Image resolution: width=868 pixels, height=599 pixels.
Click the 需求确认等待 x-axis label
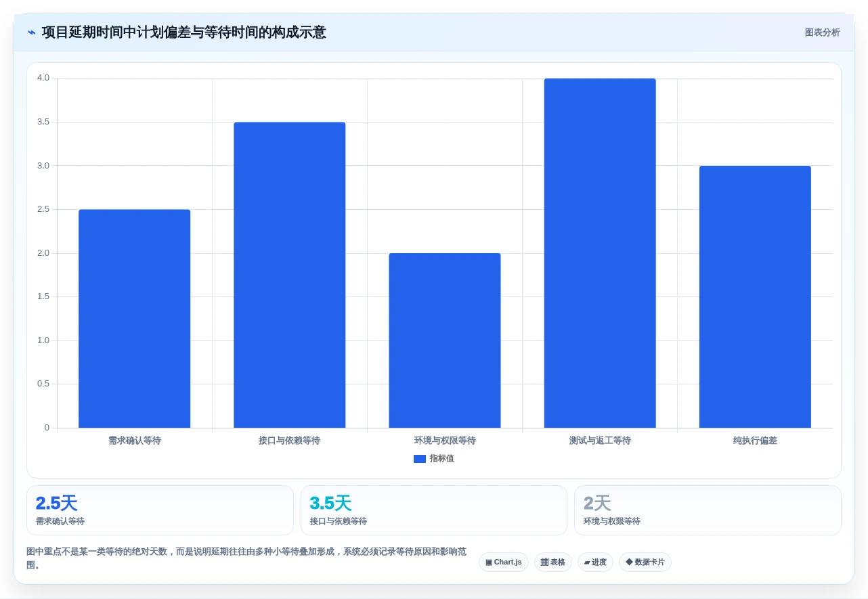click(x=135, y=441)
